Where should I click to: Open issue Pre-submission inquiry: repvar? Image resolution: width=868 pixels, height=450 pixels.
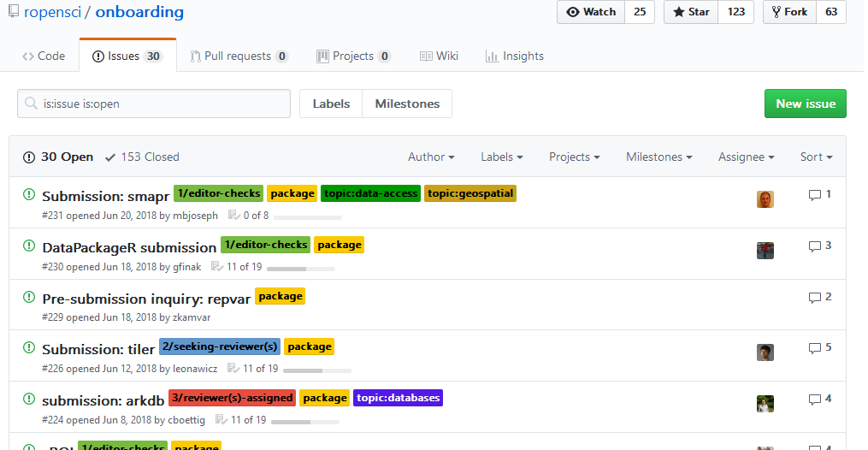click(x=147, y=299)
